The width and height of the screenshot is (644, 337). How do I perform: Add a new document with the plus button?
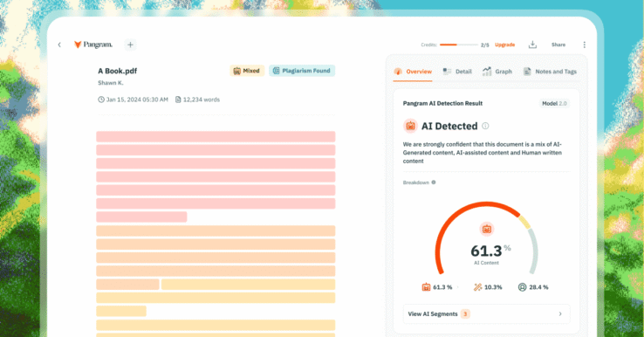point(130,45)
